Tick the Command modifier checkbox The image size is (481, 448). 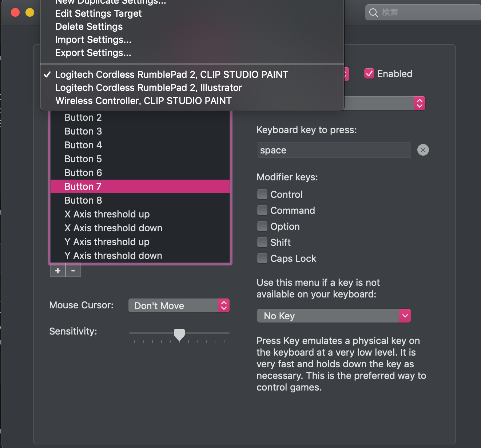[262, 211]
